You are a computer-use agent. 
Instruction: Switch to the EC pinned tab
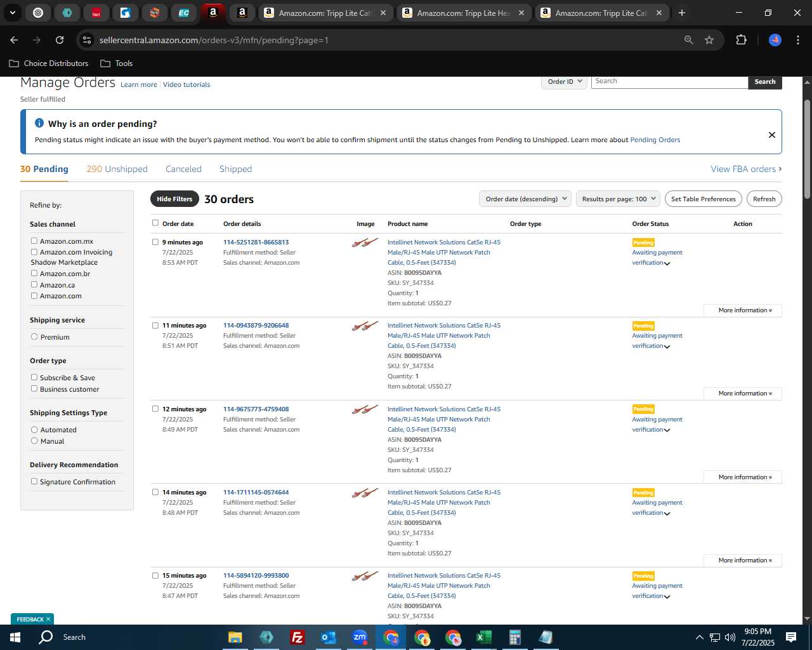[x=184, y=12]
